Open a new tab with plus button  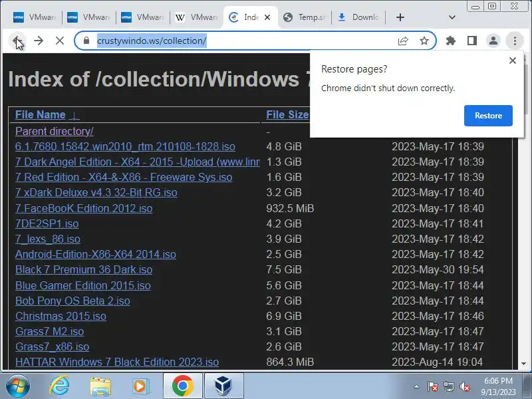pyautogui.click(x=400, y=17)
